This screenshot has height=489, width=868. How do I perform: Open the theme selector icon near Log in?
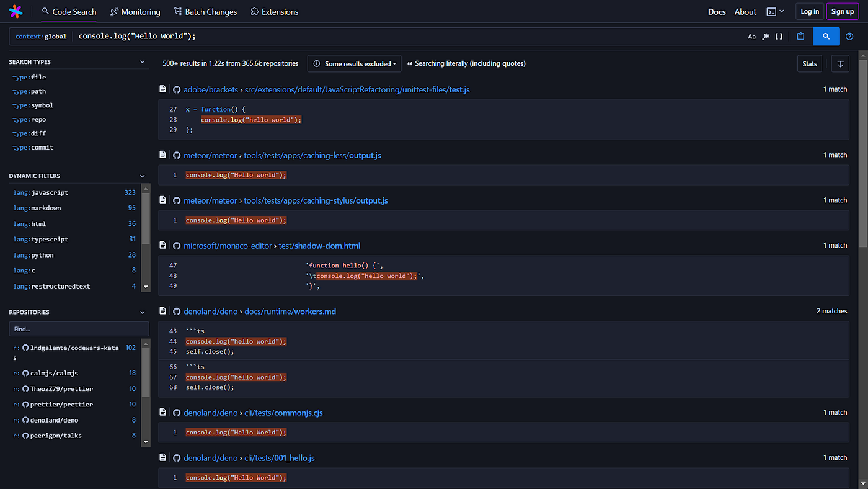click(x=774, y=11)
